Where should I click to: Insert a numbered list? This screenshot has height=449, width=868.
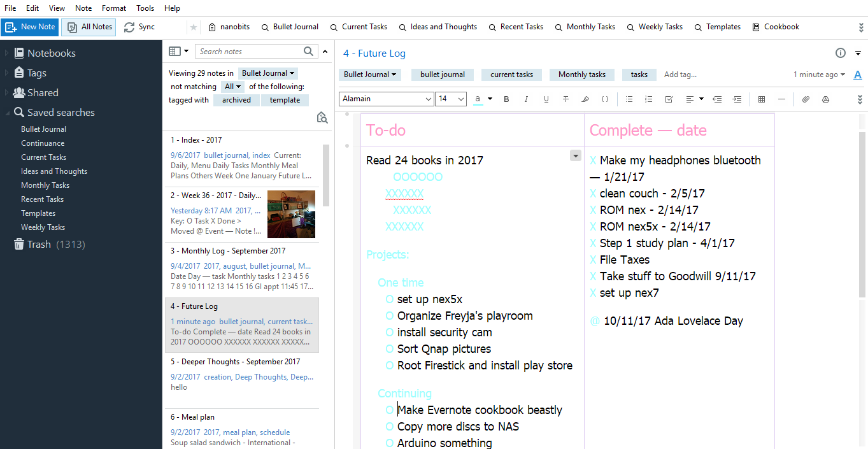pyautogui.click(x=649, y=99)
